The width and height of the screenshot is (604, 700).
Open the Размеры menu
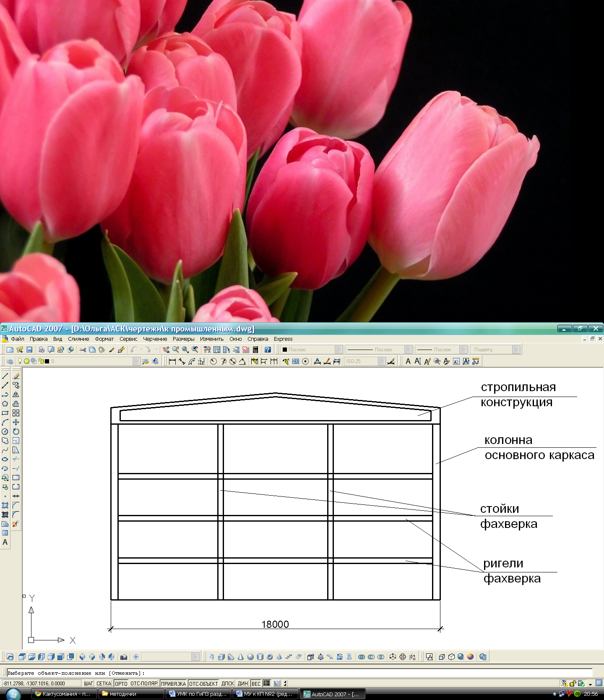[184, 339]
